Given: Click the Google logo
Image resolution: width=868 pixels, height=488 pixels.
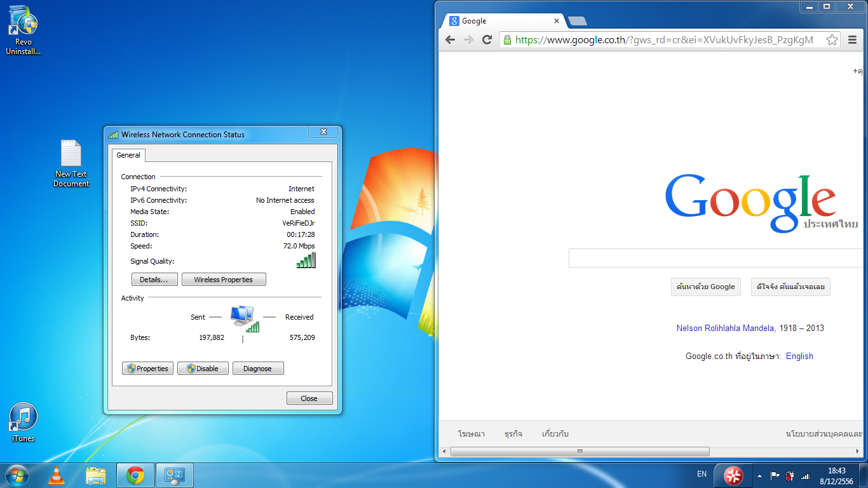Looking at the screenshot, I should click(750, 203).
